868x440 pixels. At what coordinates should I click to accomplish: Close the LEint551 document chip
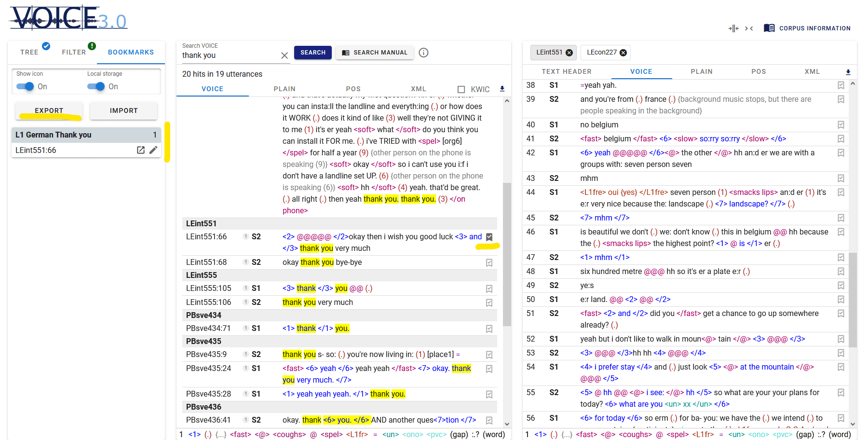569,53
